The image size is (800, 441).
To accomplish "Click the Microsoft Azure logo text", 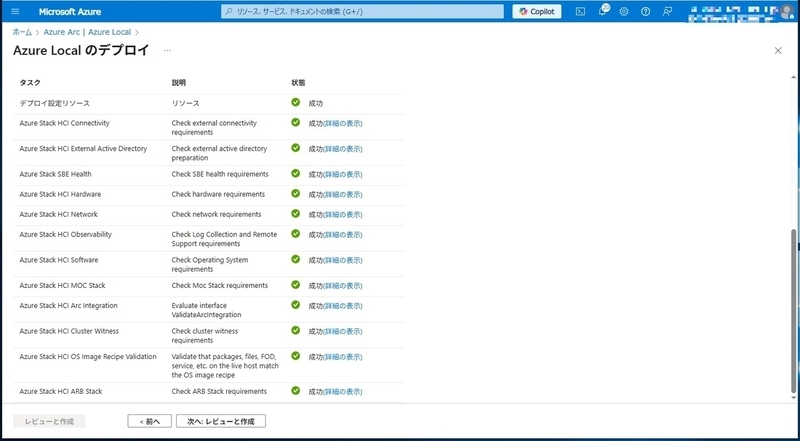I will tap(70, 11).
